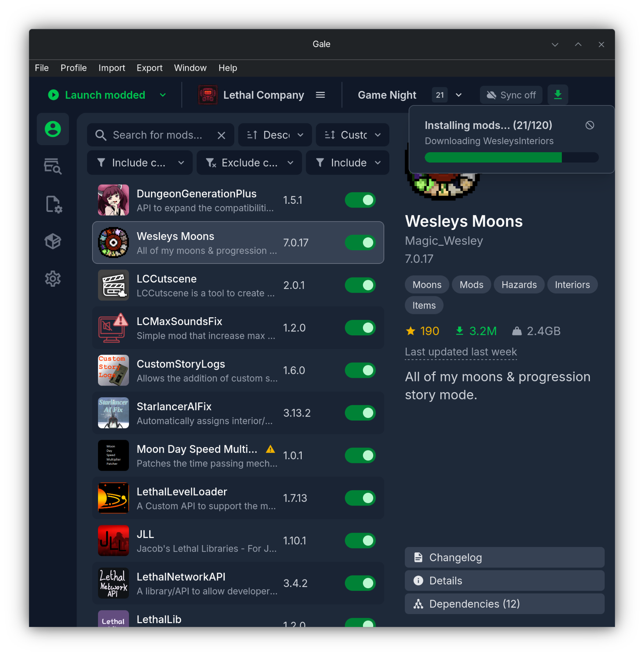Open the File menu
Screen dimensions: 644x656
click(42, 68)
